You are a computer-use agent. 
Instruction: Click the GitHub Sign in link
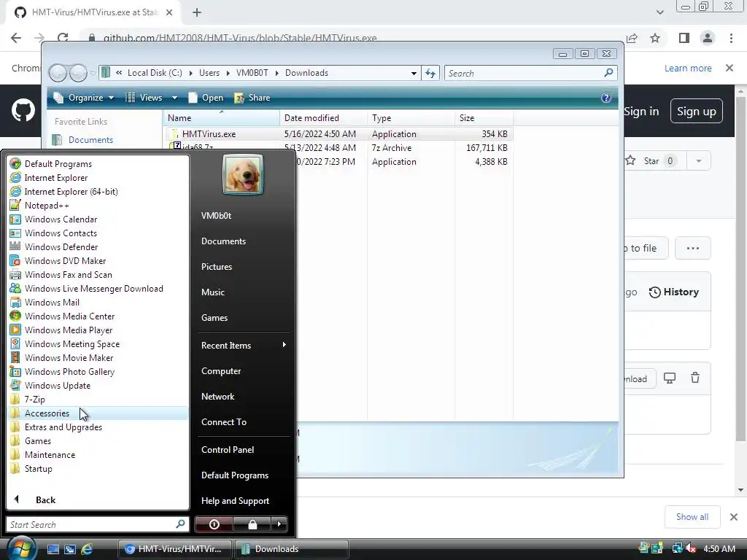641,111
